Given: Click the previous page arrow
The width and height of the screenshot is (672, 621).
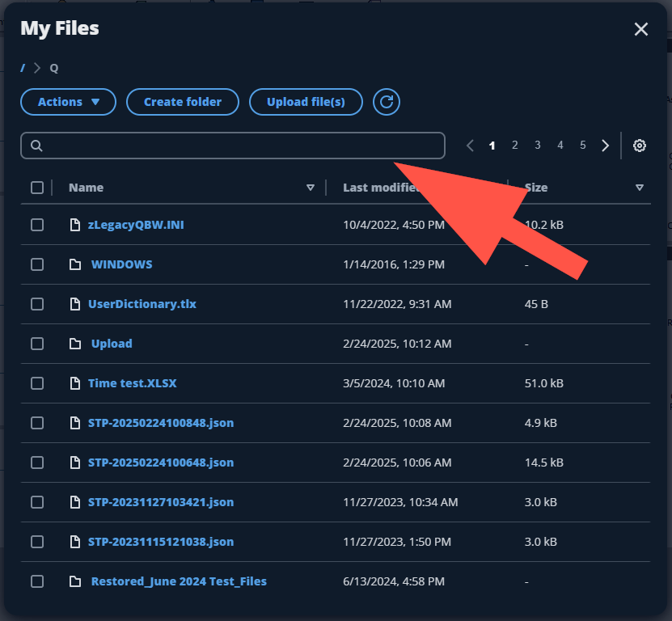Looking at the screenshot, I should click(x=470, y=146).
